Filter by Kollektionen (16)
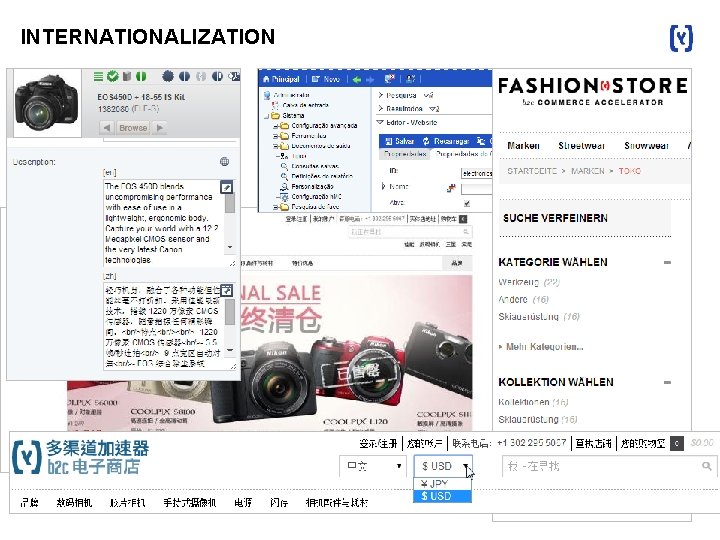The image size is (720, 540). pyautogui.click(x=533, y=402)
